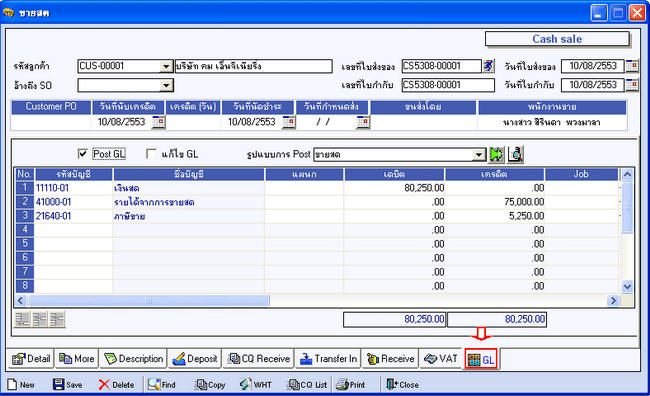Open the document number lookup icon
Viewport: 650px width, 396px height.
pyautogui.click(x=489, y=66)
